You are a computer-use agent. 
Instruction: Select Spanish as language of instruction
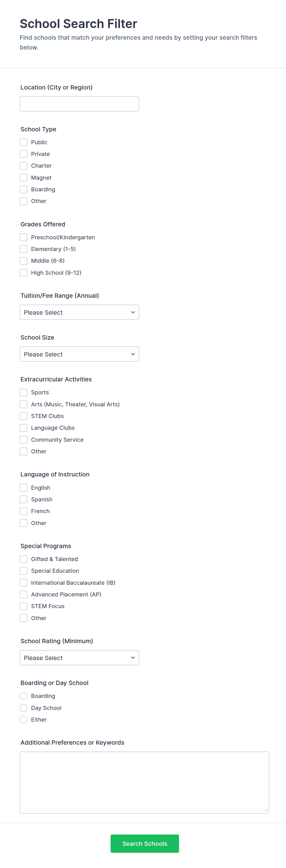tap(24, 500)
